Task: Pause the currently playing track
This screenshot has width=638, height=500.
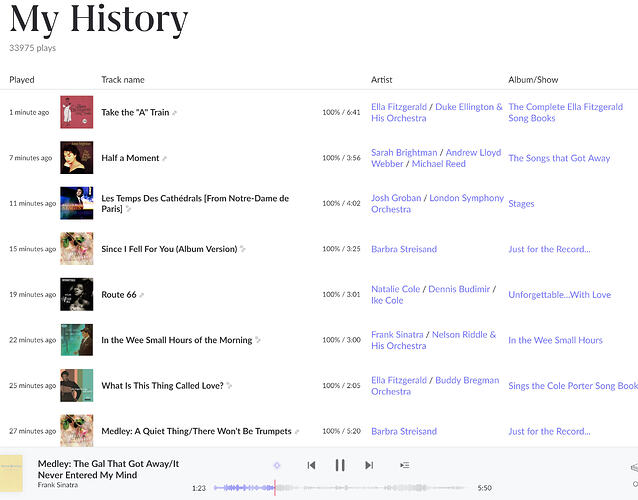Action: coord(340,465)
